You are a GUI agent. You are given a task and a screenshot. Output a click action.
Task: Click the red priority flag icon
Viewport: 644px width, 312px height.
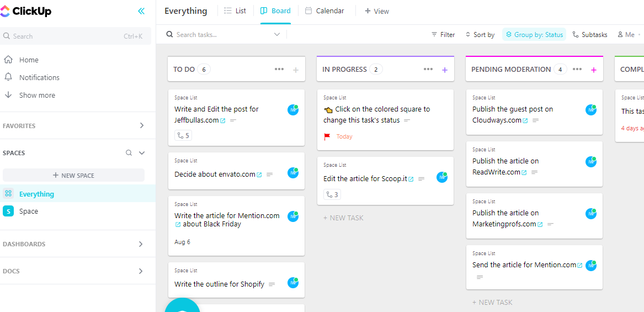327,136
